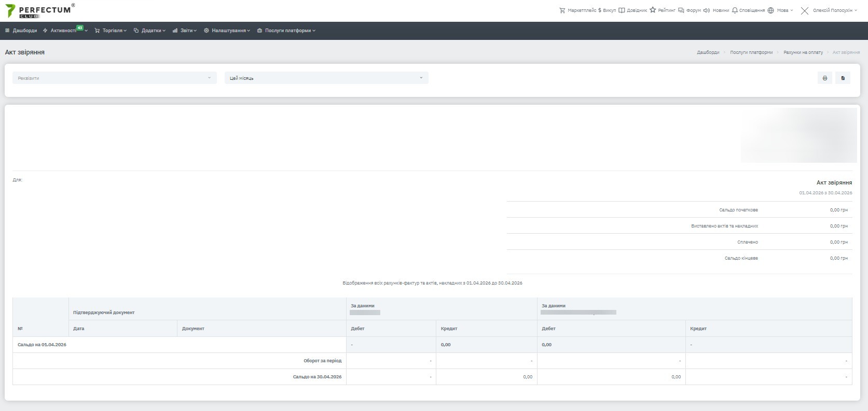
Task: Go to Рахунки на оплату breadcrumb link
Action: (803, 52)
